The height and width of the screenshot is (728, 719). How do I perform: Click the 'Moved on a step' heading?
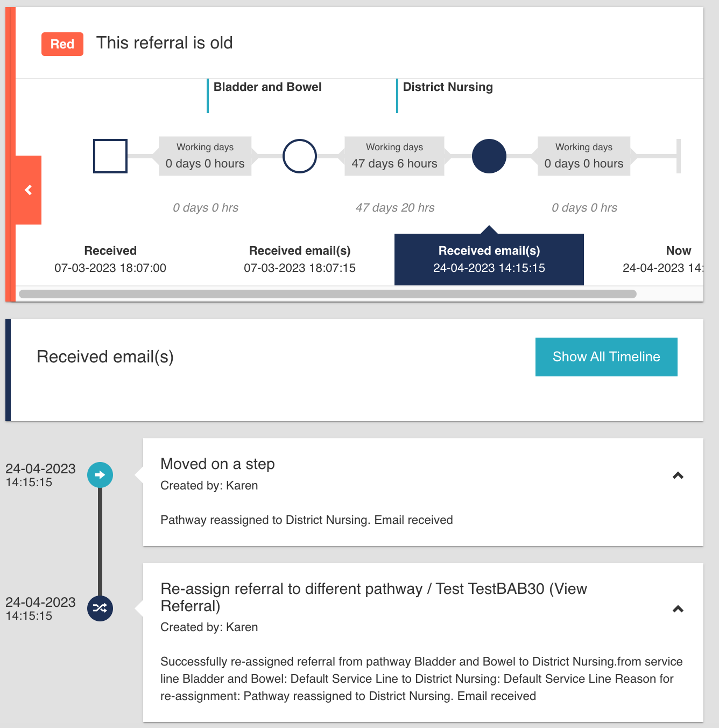[x=217, y=464]
